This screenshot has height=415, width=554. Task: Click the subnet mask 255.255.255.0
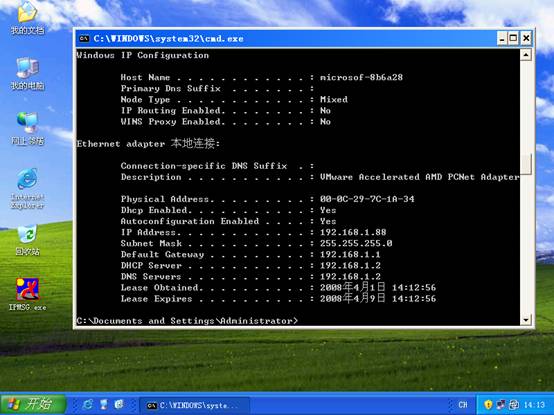coord(356,243)
